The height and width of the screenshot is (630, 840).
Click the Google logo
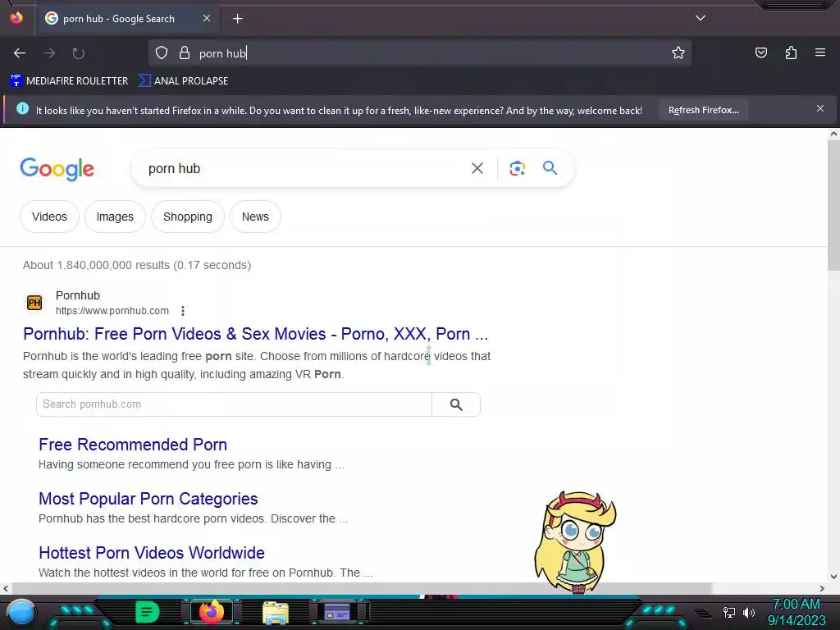point(57,169)
